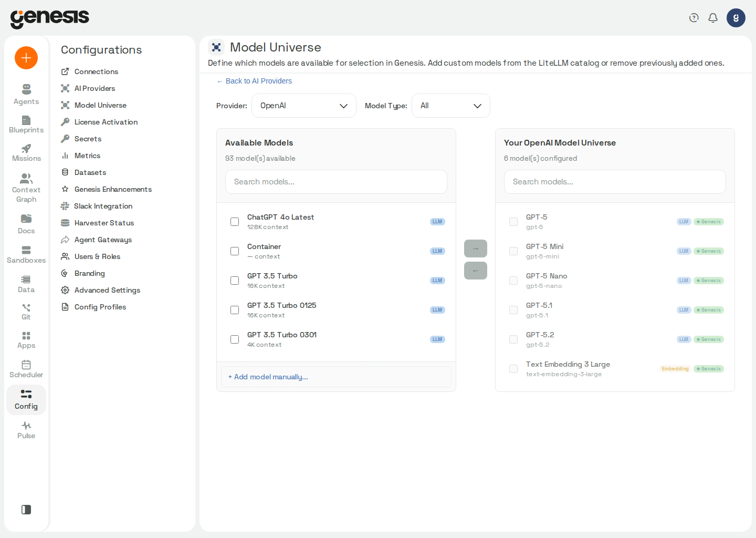Screen dimensions: 756x538
Task: Click the Genesis logo
Action: 50,18
